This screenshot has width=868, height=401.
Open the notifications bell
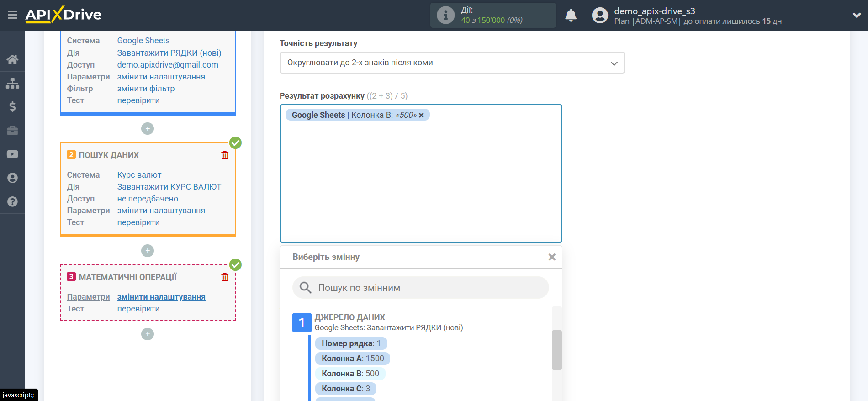pos(571,15)
